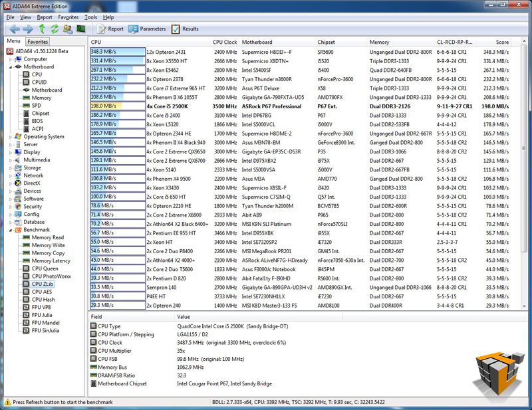The height and width of the screenshot is (410, 532).
Task: Open the CPU Queen benchmark
Action: (x=45, y=268)
